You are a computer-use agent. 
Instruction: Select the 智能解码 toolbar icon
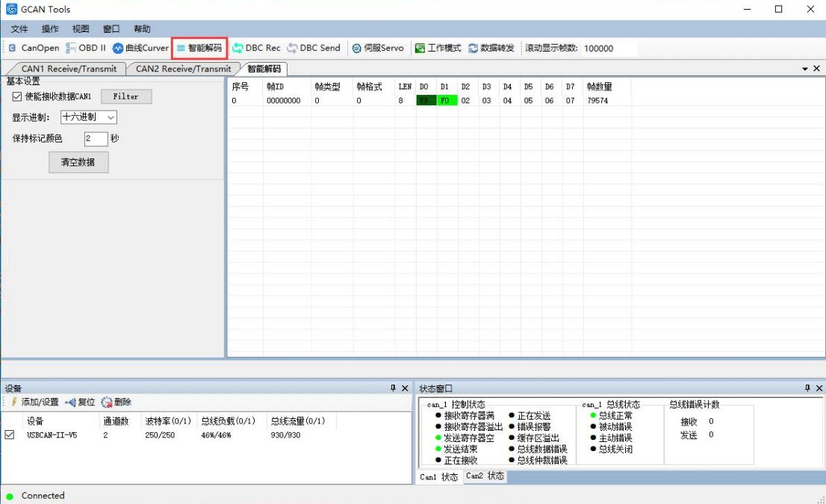pos(199,48)
